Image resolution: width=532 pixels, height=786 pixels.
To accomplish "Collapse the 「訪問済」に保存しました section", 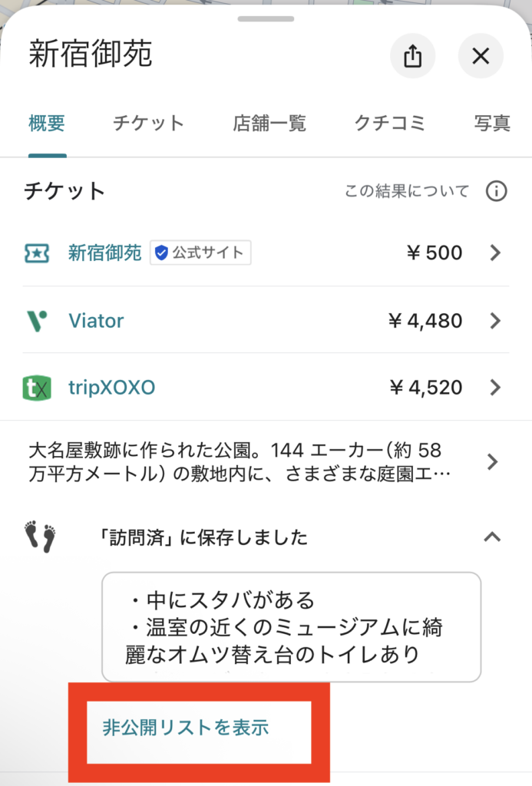I will point(492,537).
